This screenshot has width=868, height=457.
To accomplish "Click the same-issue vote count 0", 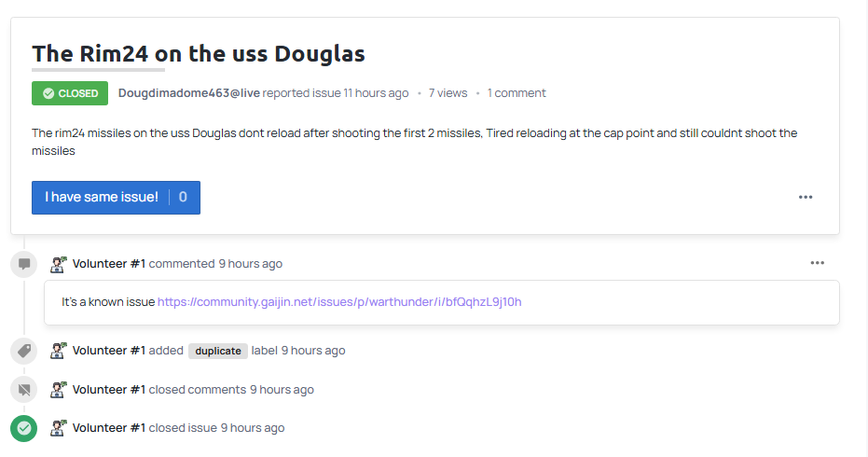I will click(184, 197).
